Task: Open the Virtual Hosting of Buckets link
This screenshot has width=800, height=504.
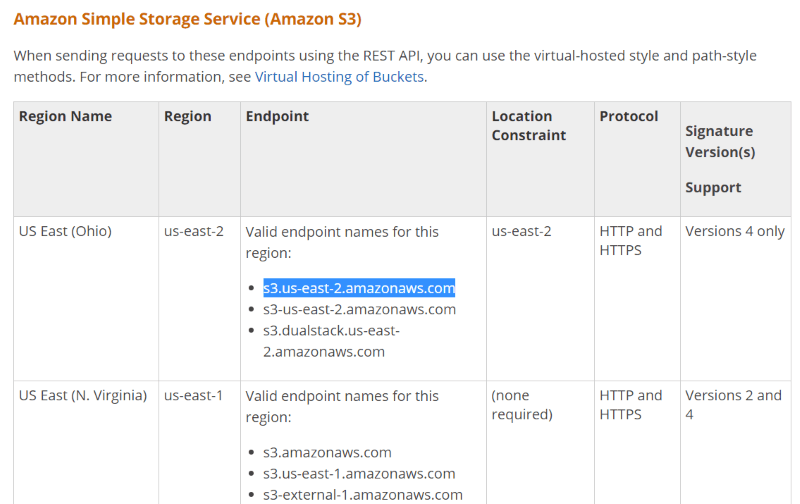Action: pyautogui.click(x=339, y=77)
